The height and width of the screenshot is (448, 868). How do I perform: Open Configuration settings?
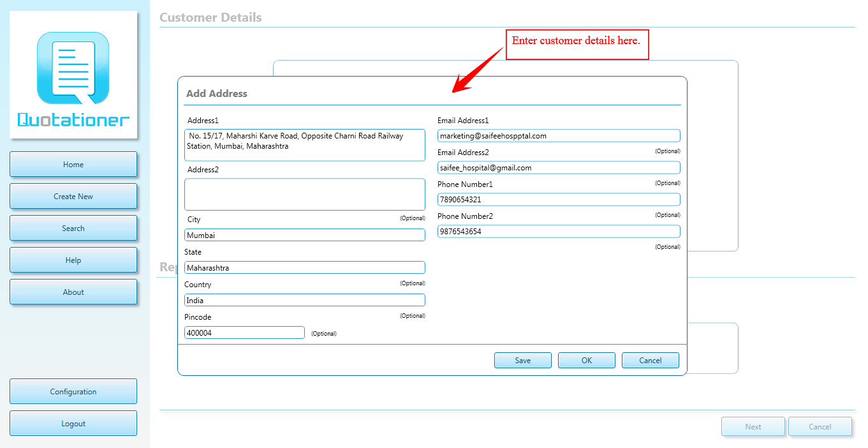pos(73,391)
